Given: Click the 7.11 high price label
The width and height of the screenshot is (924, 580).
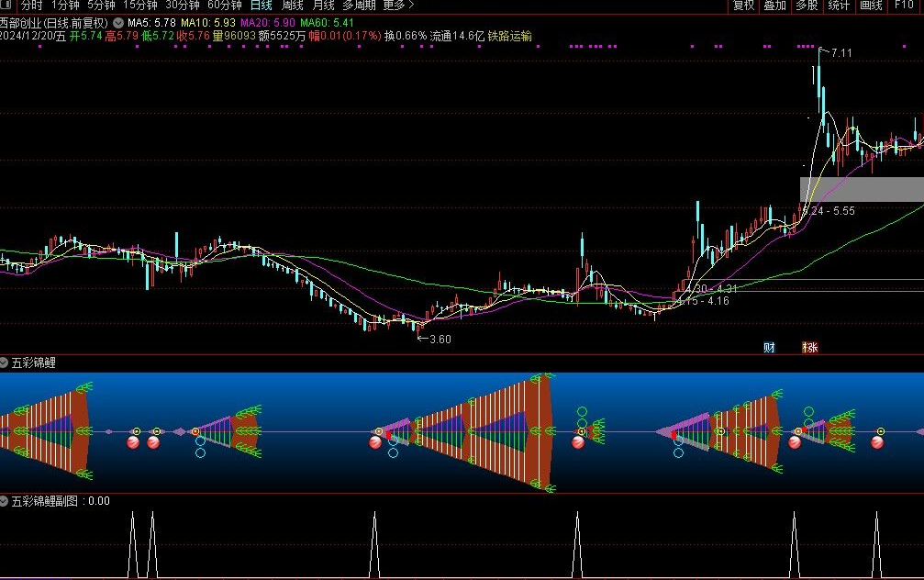Looking at the screenshot, I should pyautogui.click(x=841, y=53).
